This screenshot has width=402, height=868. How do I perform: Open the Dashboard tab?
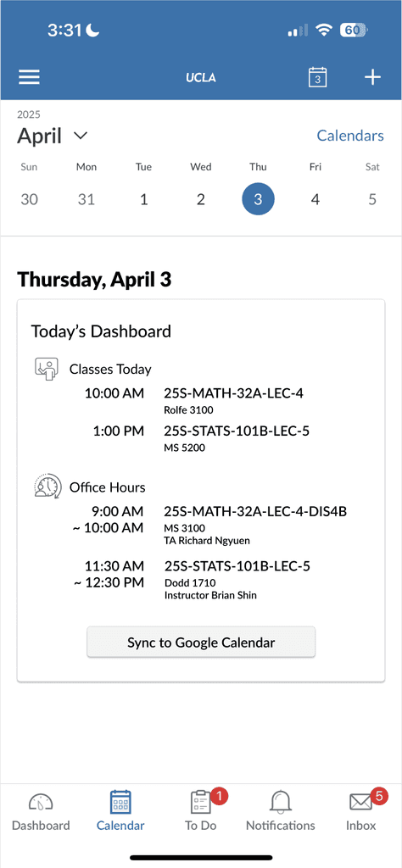pyautogui.click(x=41, y=811)
